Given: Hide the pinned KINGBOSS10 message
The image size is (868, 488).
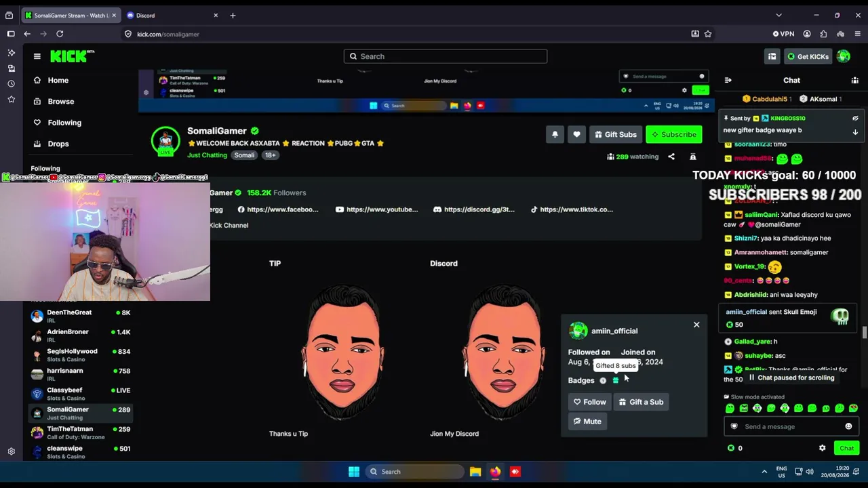Looking at the screenshot, I should pos(855,118).
